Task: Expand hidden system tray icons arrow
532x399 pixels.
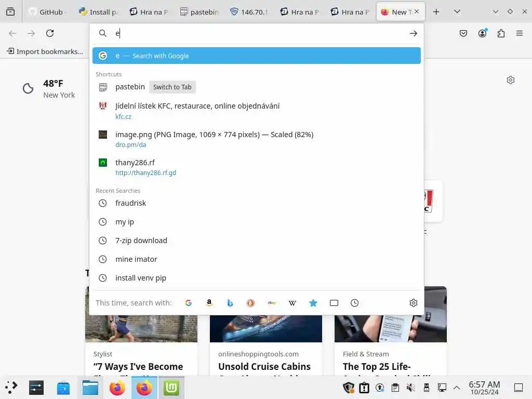Action: [457, 388]
